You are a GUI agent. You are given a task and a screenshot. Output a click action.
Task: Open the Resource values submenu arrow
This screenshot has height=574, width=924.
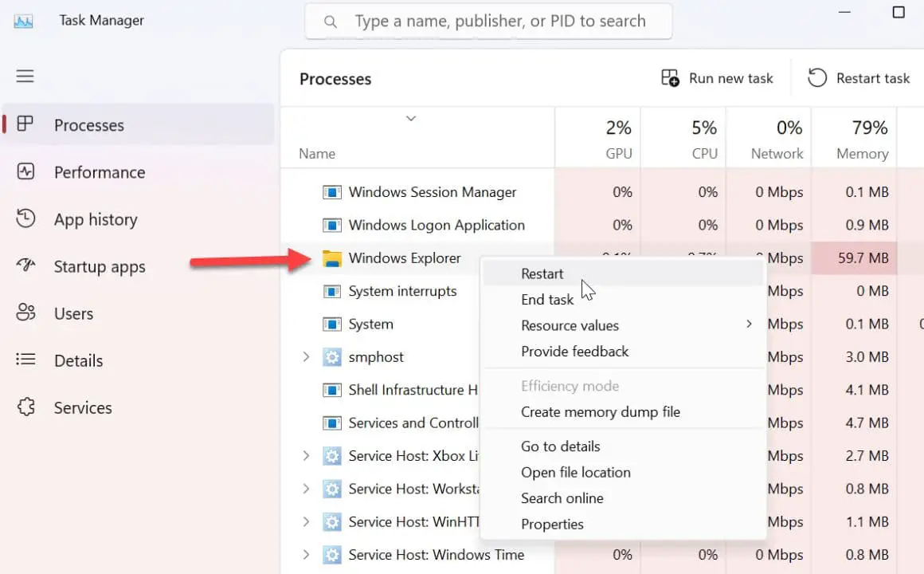(749, 324)
